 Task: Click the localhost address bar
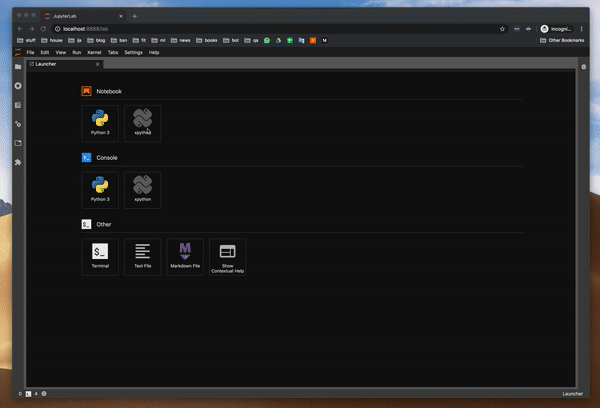[279, 29]
